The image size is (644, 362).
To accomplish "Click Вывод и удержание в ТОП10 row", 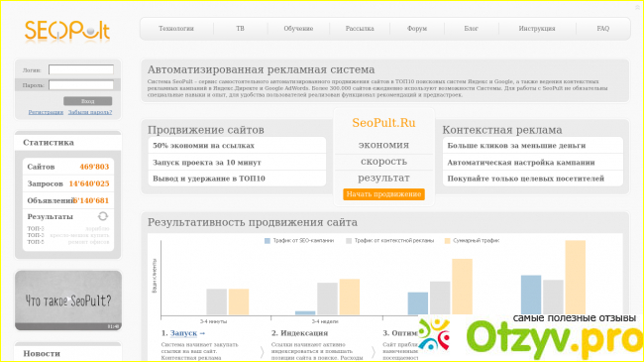I will (237, 179).
